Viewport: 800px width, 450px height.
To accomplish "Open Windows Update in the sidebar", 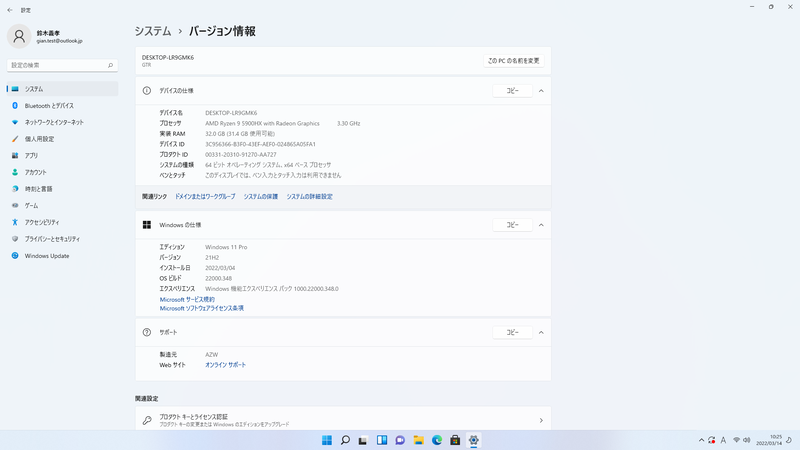I will (62, 256).
